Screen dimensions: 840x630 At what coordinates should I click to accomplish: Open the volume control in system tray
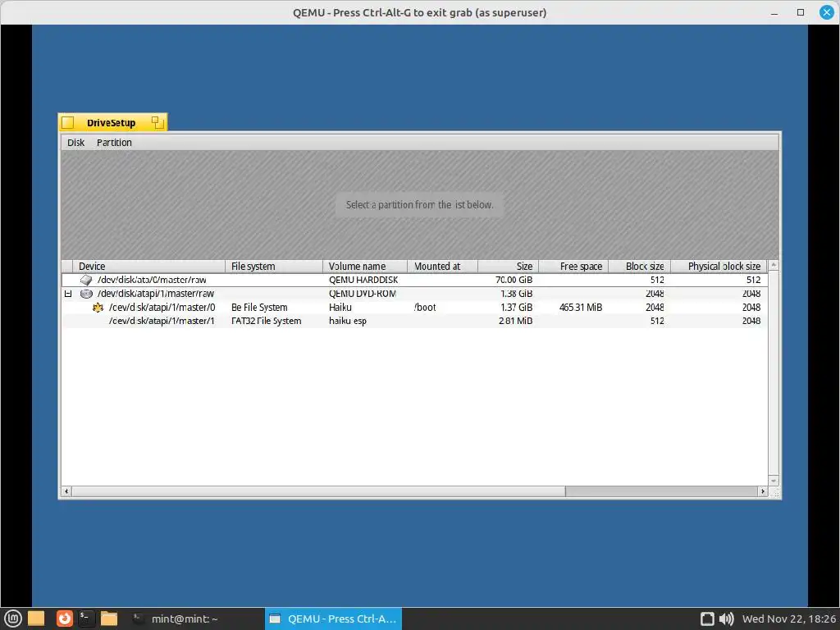pyautogui.click(x=726, y=619)
